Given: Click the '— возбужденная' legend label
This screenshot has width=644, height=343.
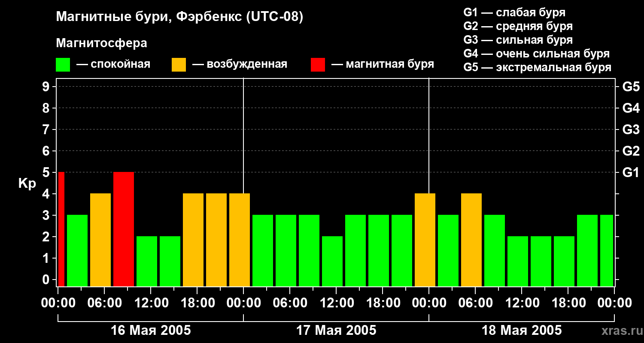Looking at the screenshot, I should pos(240,64).
